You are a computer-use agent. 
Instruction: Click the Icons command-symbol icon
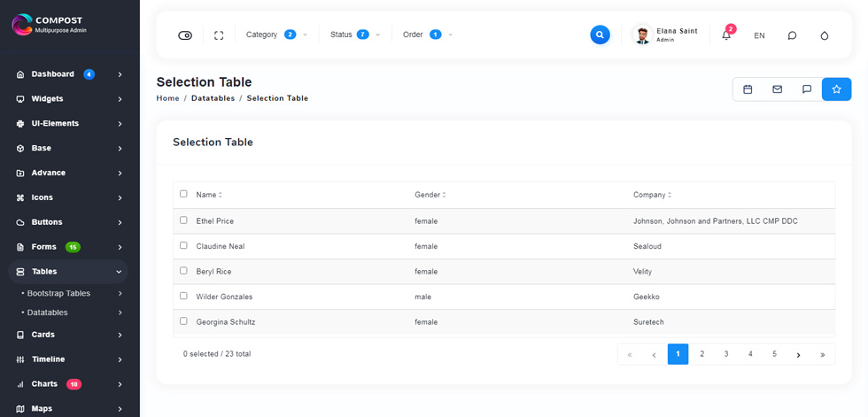point(20,197)
